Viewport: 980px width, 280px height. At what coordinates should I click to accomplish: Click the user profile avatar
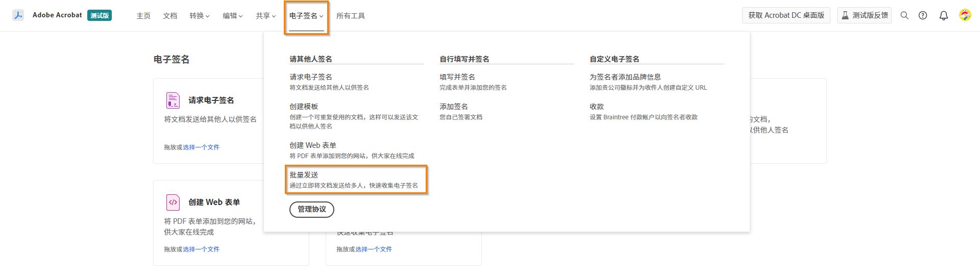point(965,15)
